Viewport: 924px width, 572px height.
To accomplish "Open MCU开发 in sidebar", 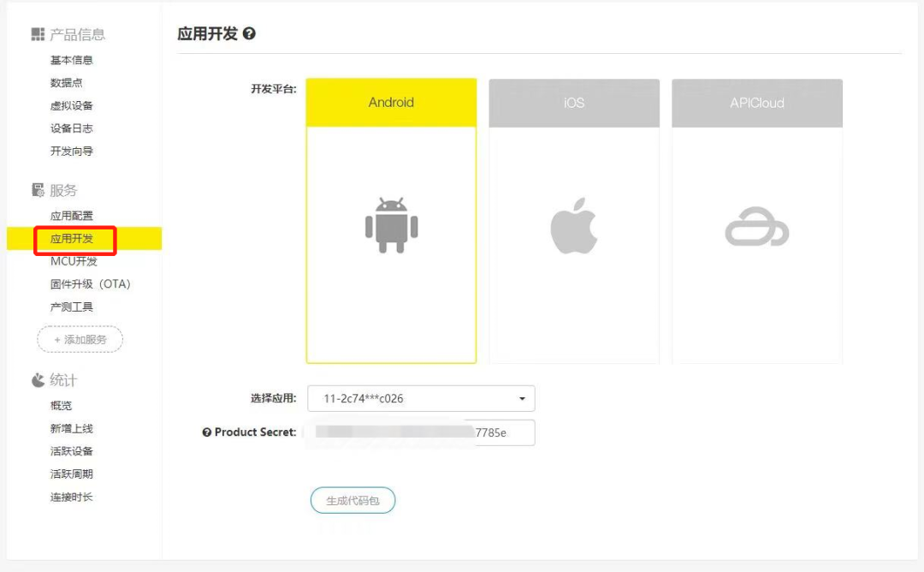I will click(x=74, y=261).
